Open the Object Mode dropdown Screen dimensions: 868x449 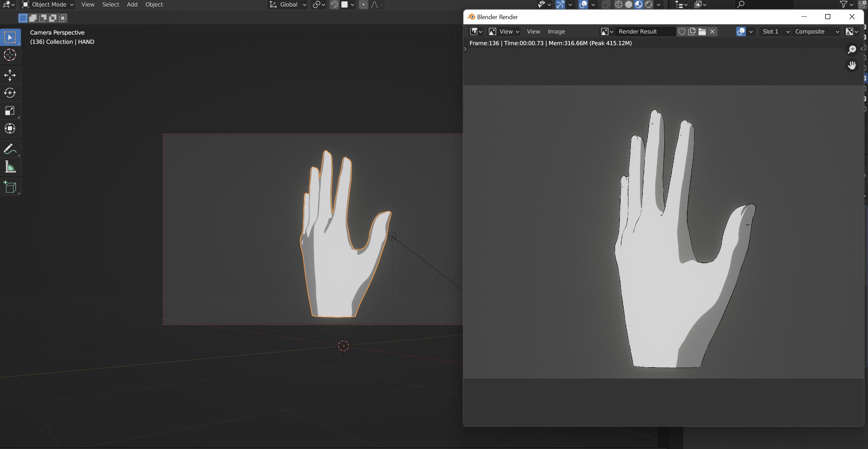(48, 4)
